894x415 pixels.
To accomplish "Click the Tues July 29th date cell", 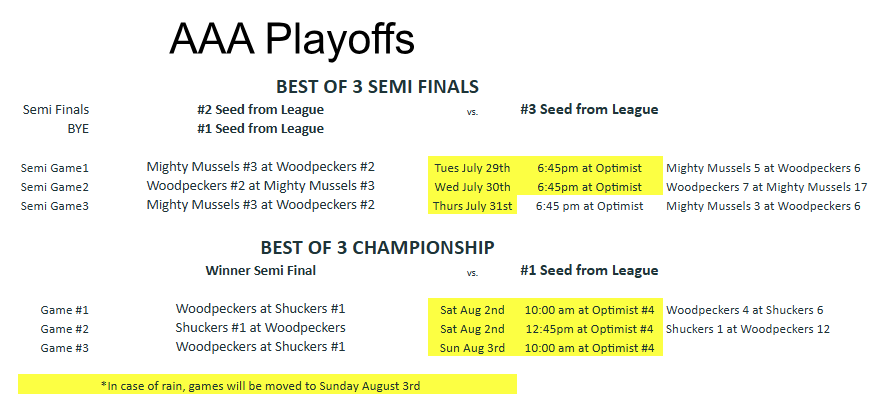I will [x=472, y=168].
